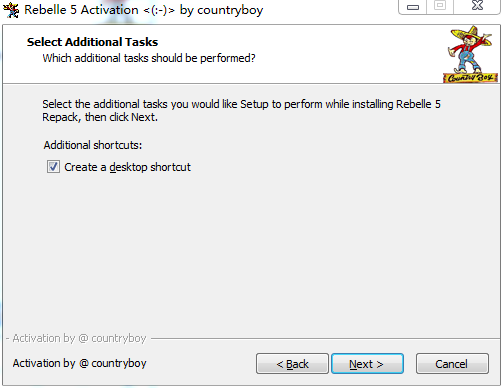Toggle the Create a desktop shortcut checkbox
Viewport: 503px width, 388px height.
[x=53, y=167]
